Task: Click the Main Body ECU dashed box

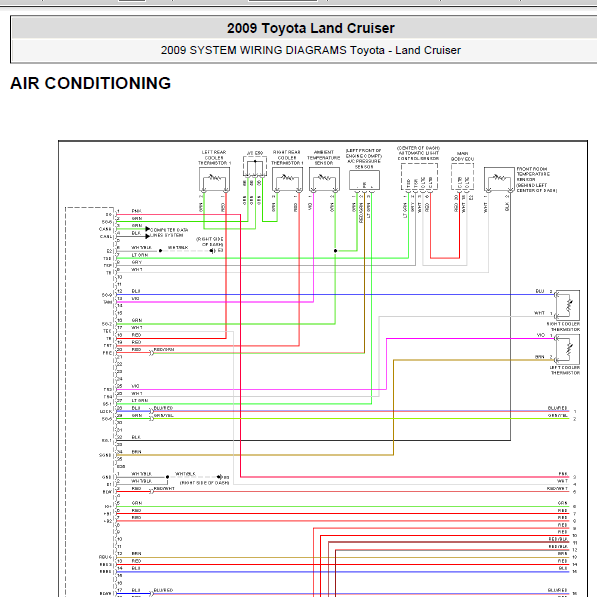Action: pyautogui.click(x=462, y=177)
